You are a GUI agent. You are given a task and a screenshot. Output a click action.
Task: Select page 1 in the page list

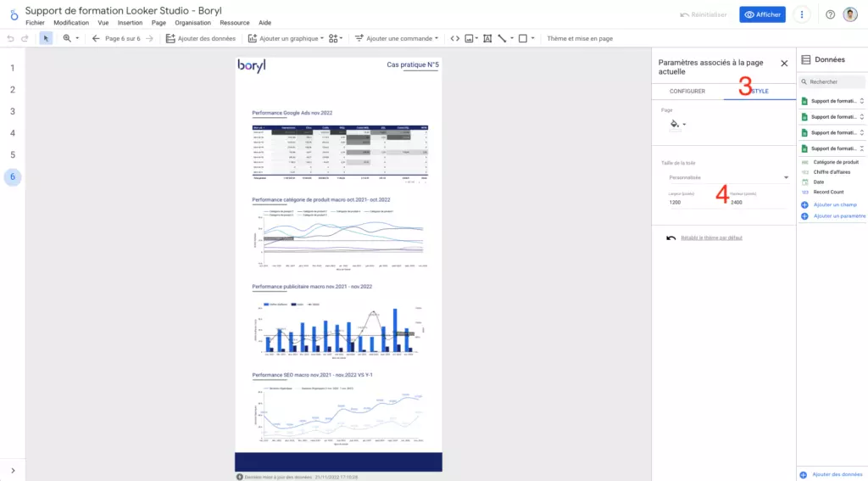click(x=13, y=68)
